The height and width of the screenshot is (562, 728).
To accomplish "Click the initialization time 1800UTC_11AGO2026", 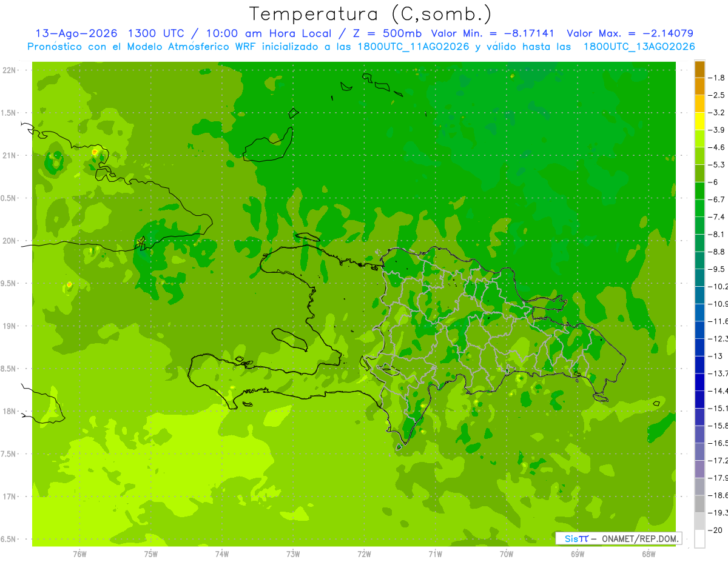I will click(x=413, y=47).
